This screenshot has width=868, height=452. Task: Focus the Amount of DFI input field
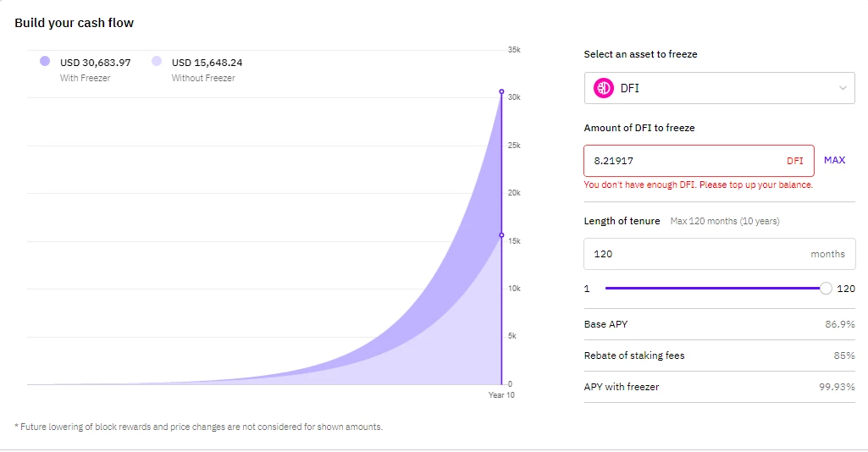pyautogui.click(x=699, y=161)
